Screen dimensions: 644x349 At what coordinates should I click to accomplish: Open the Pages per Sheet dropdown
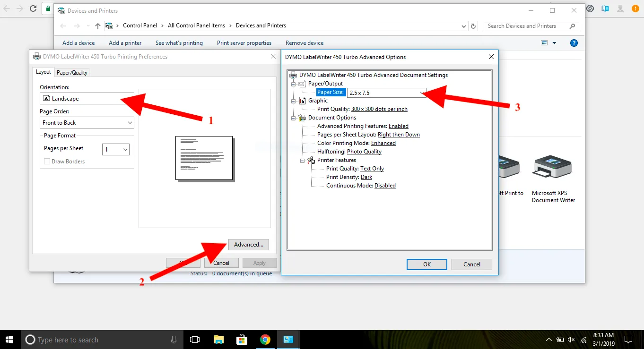[x=116, y=149]
